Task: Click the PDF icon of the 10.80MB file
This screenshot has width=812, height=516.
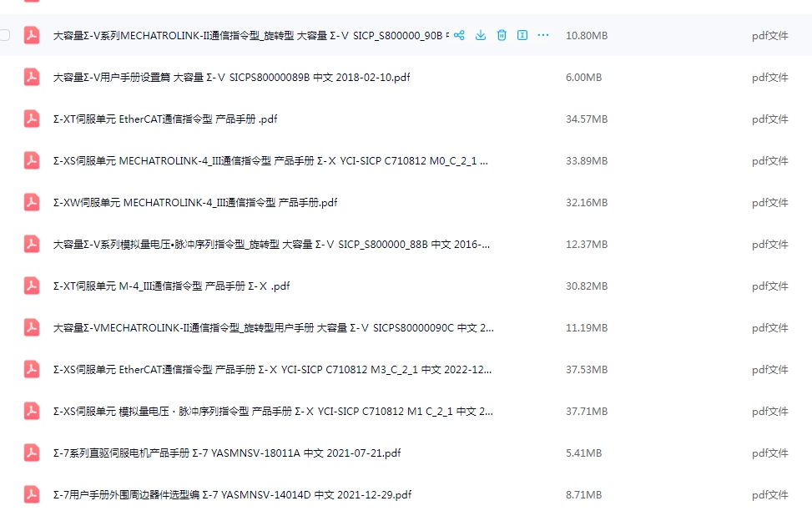Action: (32, 35)
